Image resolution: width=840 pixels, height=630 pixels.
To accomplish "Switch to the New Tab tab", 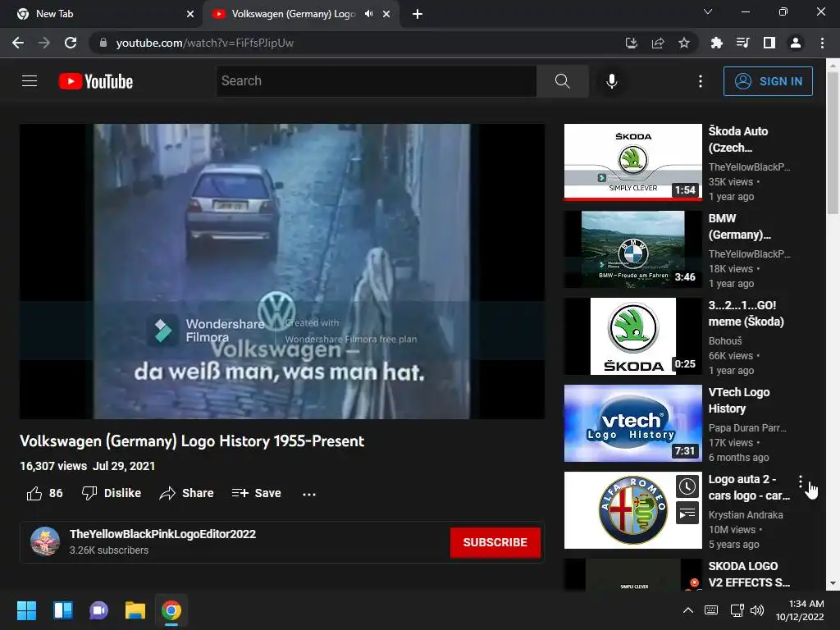I will coord(101,14).
